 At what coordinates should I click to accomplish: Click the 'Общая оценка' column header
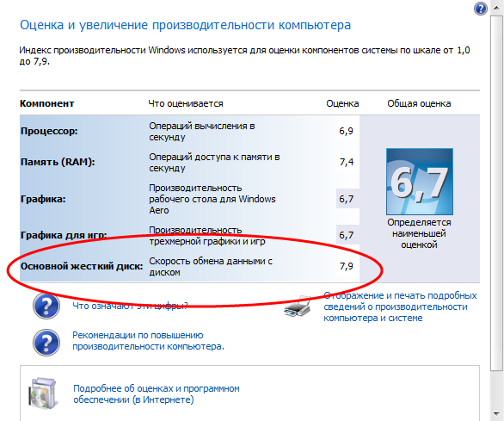click(x=419, y=103)
